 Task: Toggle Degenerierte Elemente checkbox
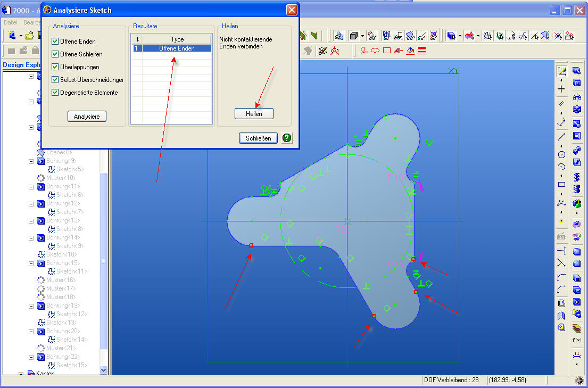55,92
